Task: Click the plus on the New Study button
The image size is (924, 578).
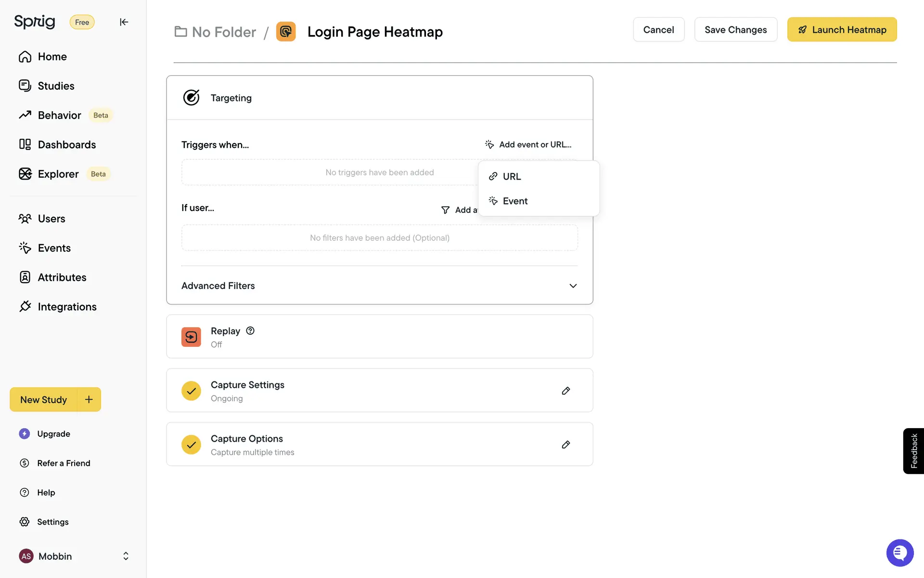Action: pyautogui.click(x=89, y=399)
